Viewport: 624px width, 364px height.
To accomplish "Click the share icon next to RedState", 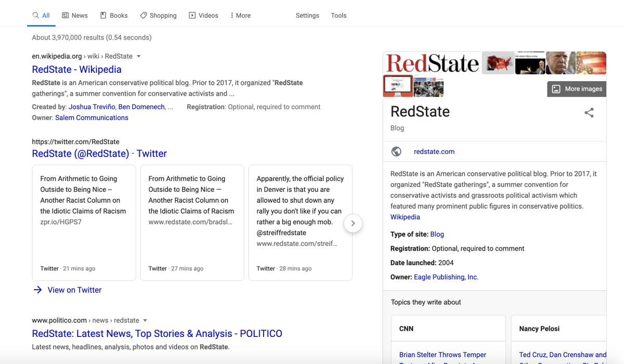I will (x=589, y=112).
